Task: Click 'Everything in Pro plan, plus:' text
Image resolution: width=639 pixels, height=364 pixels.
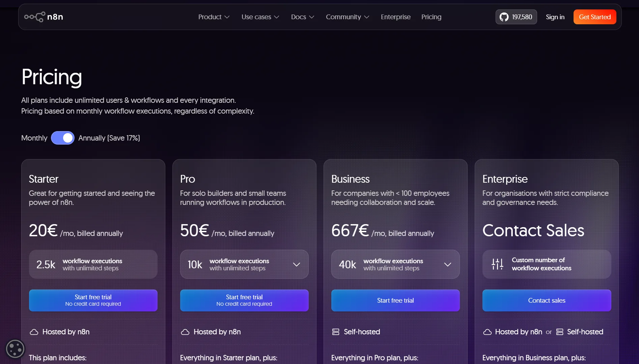Action: click(374, 358)
